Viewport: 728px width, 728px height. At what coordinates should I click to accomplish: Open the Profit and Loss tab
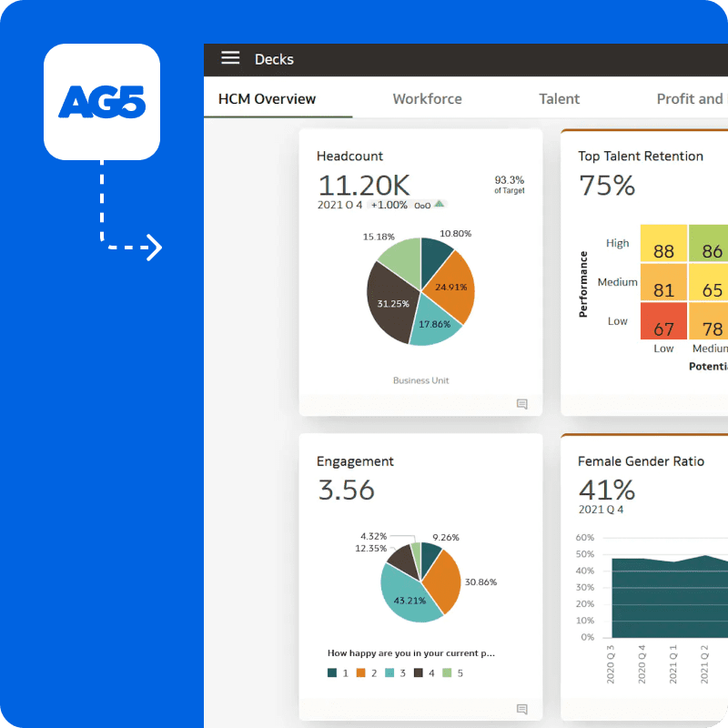692,99
